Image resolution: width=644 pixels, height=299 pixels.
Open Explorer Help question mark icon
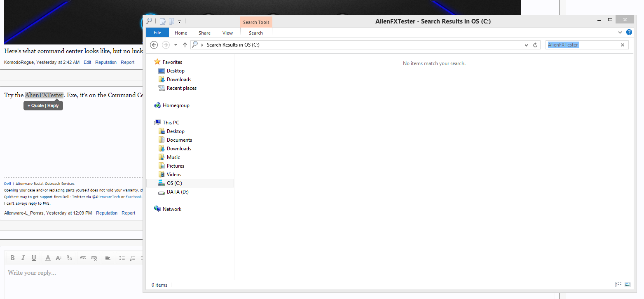629,32
